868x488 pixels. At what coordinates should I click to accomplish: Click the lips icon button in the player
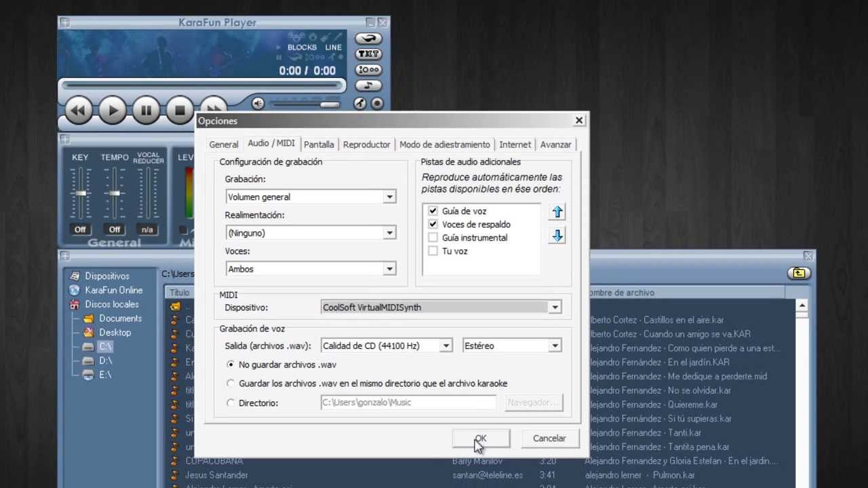[368, 39]
